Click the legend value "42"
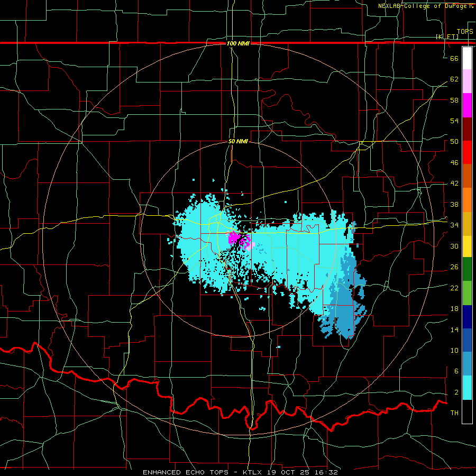 (x=454, y=184)
